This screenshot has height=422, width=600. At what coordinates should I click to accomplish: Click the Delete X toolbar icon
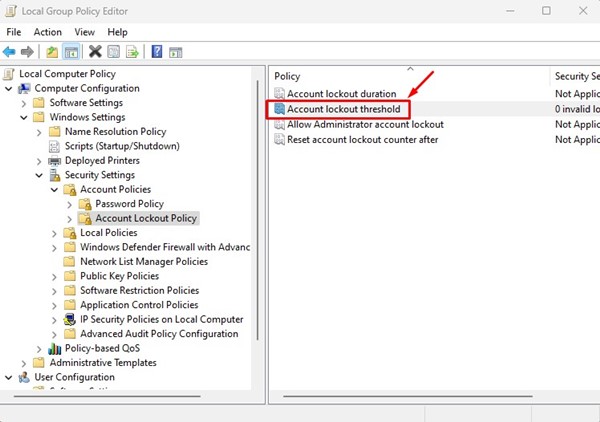click(95, 52)
